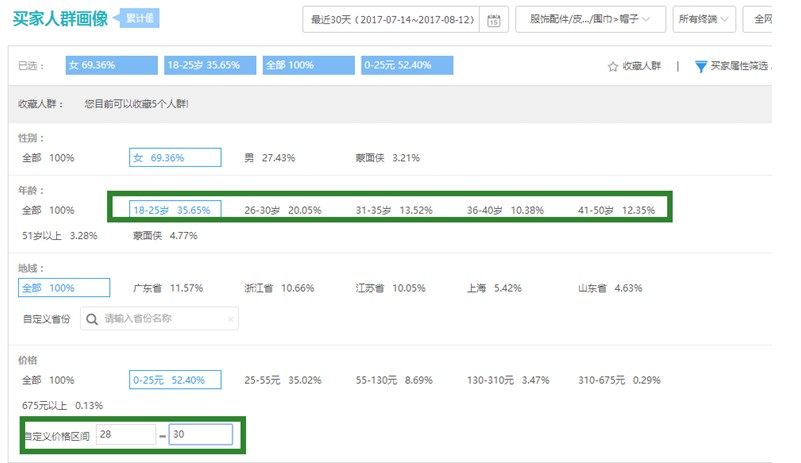The width and height of the screenshot is (801, 463).
Task: Select gender 女 69.36%
Action: pos(175,157)
